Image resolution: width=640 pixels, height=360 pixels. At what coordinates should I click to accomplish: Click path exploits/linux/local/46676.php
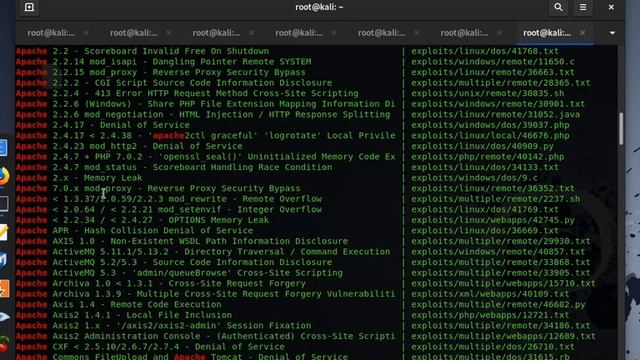point(490,136)
